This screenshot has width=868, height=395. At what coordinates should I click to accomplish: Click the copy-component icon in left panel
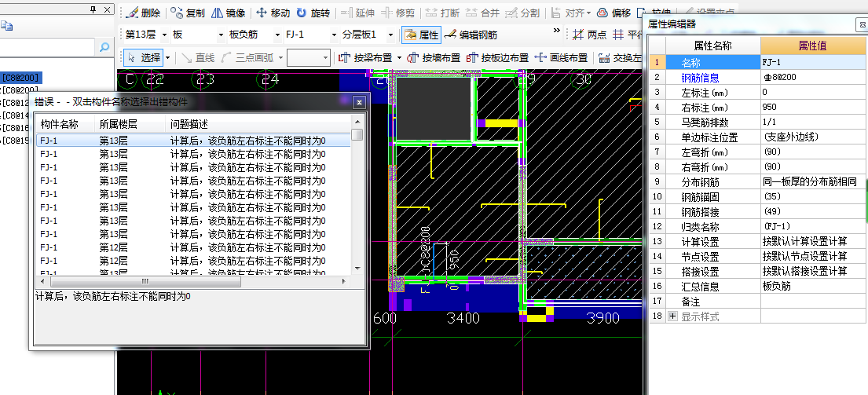tap(6, 25)
